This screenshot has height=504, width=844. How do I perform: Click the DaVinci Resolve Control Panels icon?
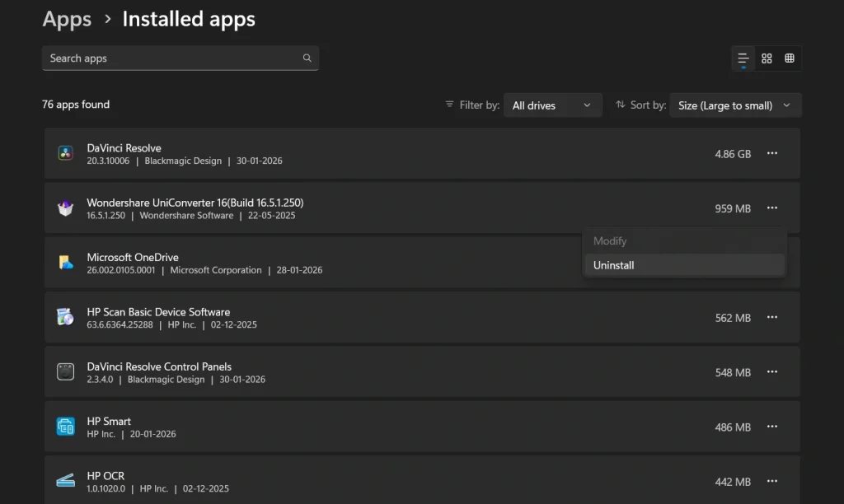click(65, 371)
